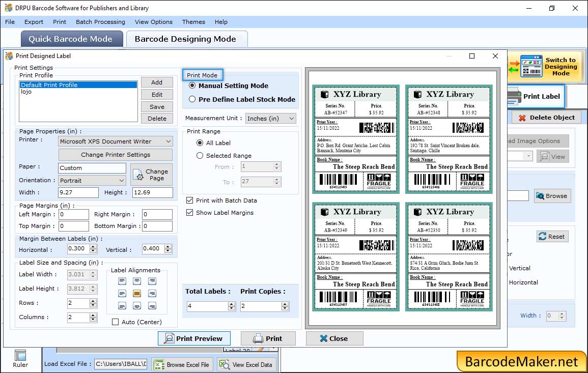Select middle-center label alignment icon
The width and height of the screenshot is (588, 373).
[x=137, y=294]
